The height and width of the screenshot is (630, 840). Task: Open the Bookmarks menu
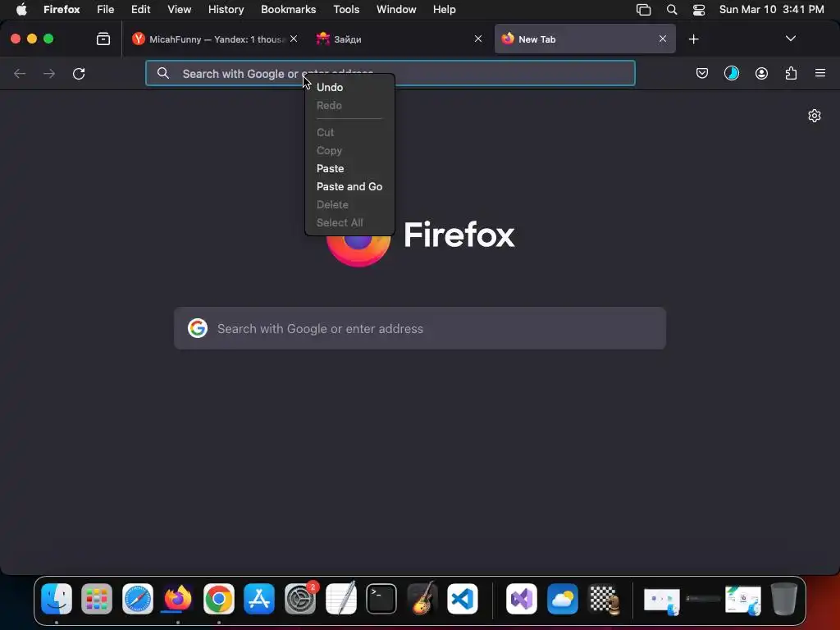pyautogui.click(x=288, y=9)
